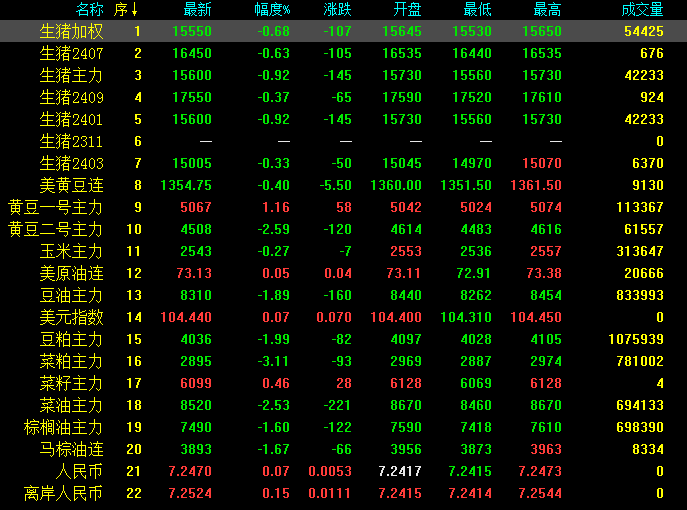Click volume 698390 of 棕榈油主力

click(x=640, y=427)
